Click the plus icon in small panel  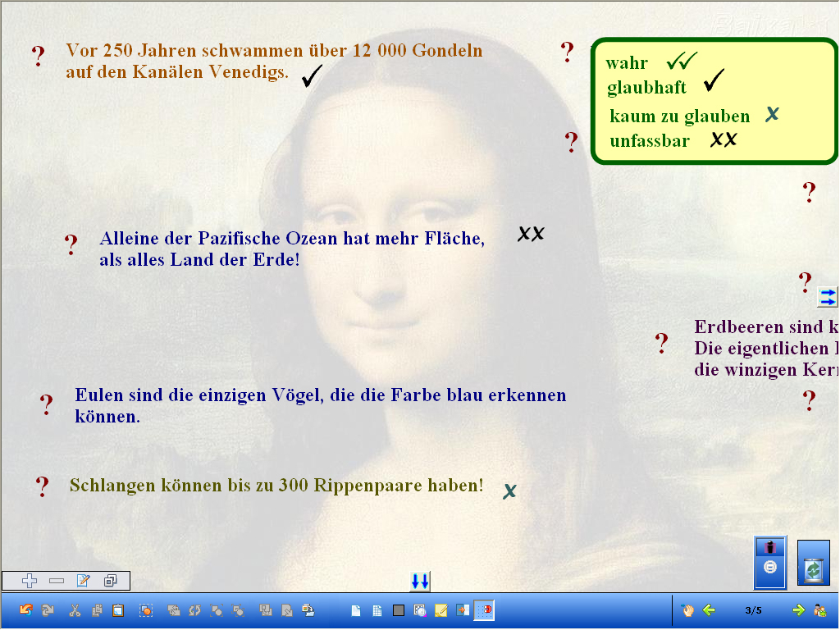pyautogui.click(x=30, y=580)
